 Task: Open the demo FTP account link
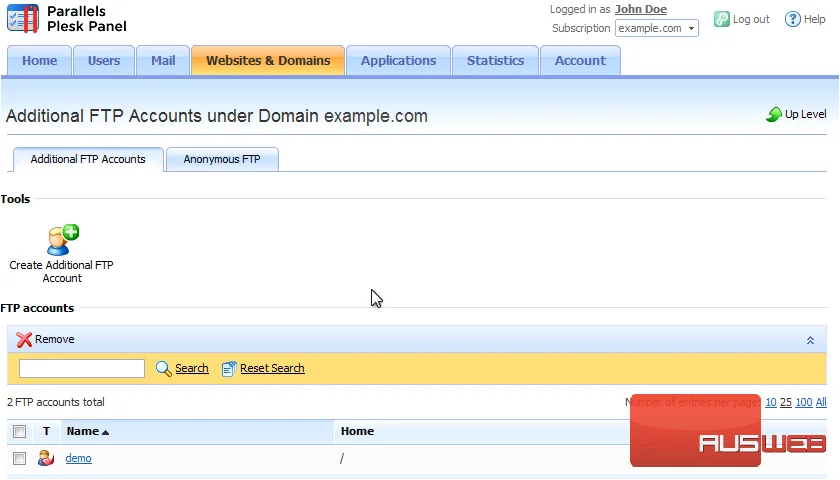click(x=78, y=459)
